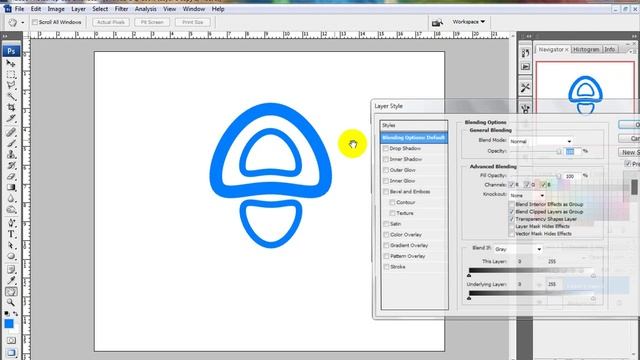Enable the Stroke style
Viewport: 640px width, 360px height.
coord(386,267)
